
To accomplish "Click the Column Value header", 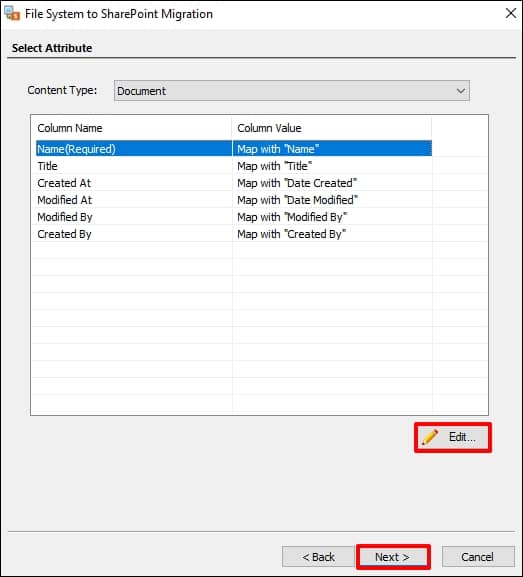I will pyautogui.click(x=269, y=128).
